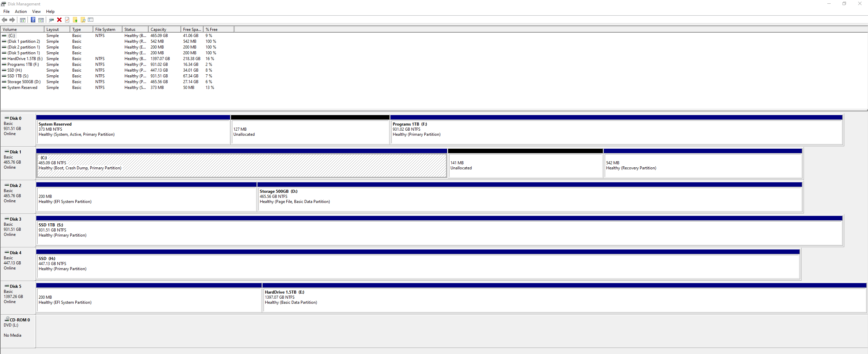This screenshot has width=868, height=354.
Task: Select CD-ROM 0 DVD (L:) label
Action: click(x=18, y=331)
